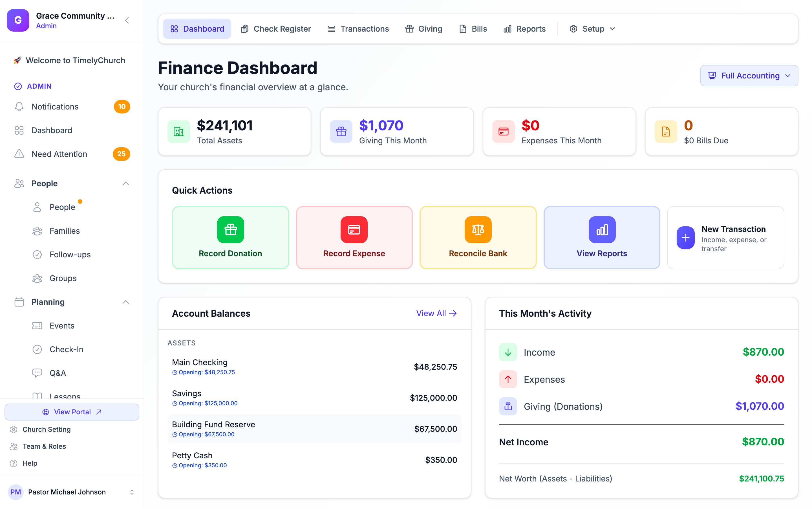Switch to the Dashboard tab
The height and width of the screenshot is (508, 812).
click(197, 29)
